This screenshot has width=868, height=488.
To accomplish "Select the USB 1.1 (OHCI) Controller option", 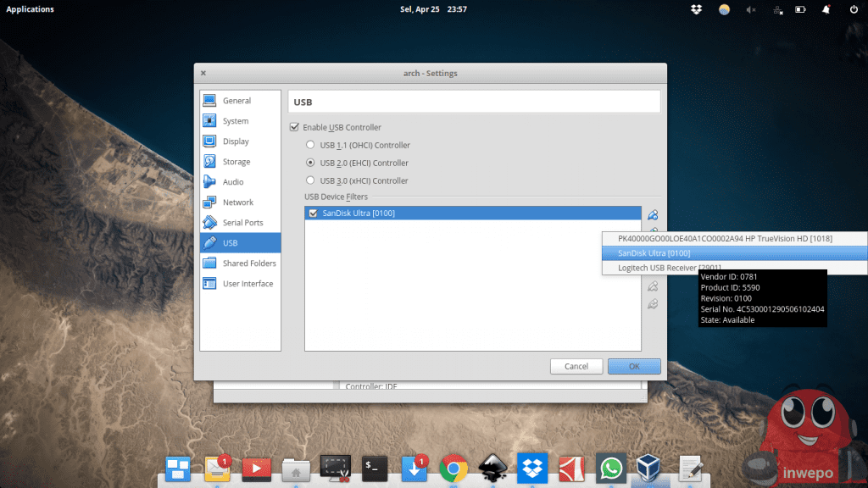I will (310, 145).
